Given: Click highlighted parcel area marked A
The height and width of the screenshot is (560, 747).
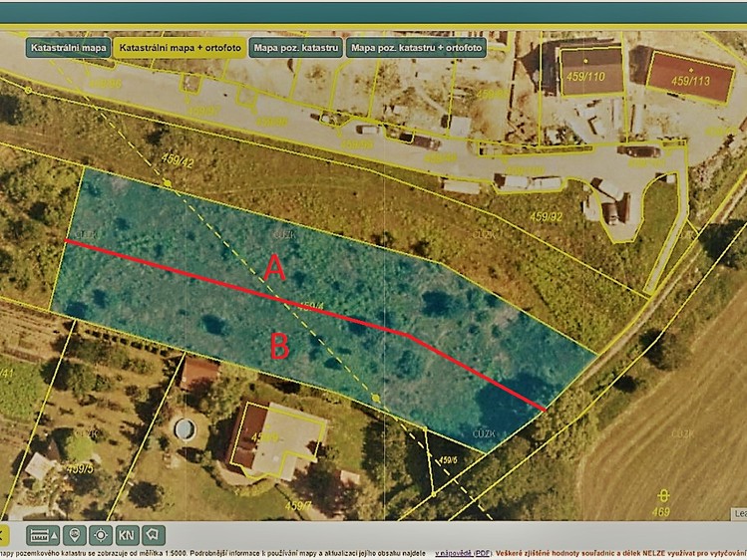Looking at the screenshot, I should [x=275, y=267].
